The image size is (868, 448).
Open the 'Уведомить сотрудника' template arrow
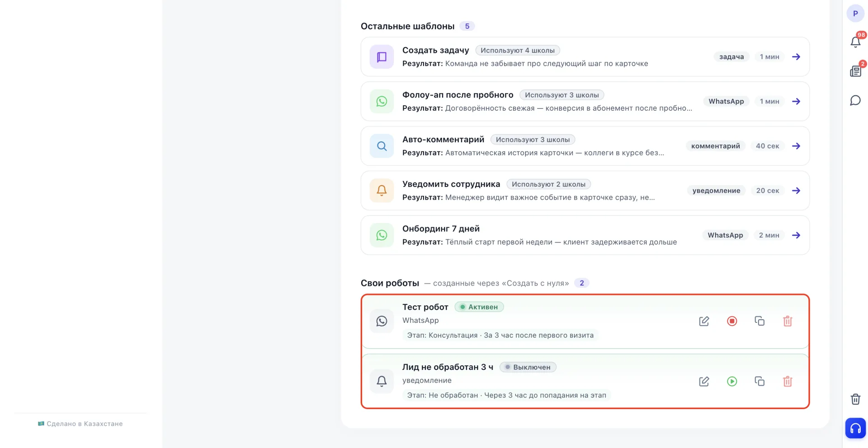[796, 191]
